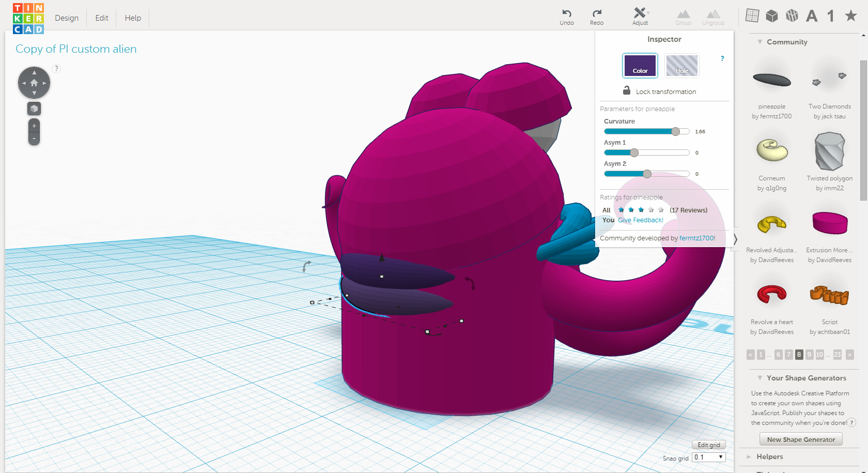This screenshot has width=868, height=473.
Task: Open the Help menu
Action: tap(133, 18)
